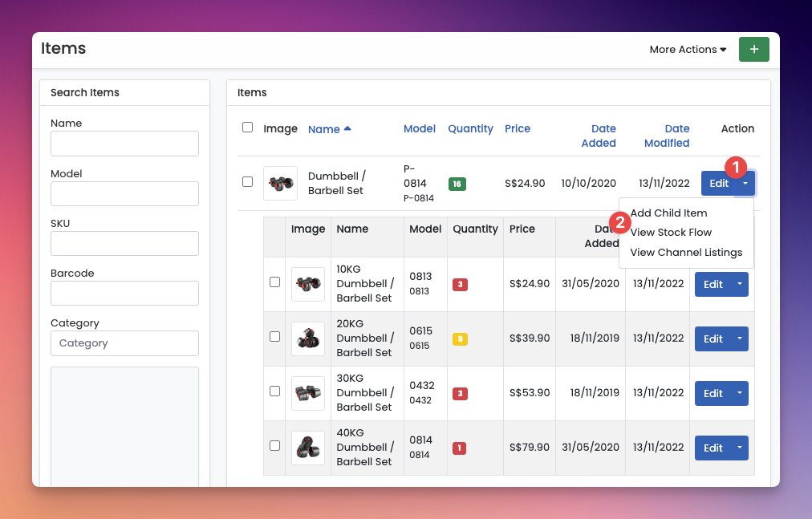Click the Barcode search input field
This screenshot has height=519, width=812.
(x=124, y=294)
